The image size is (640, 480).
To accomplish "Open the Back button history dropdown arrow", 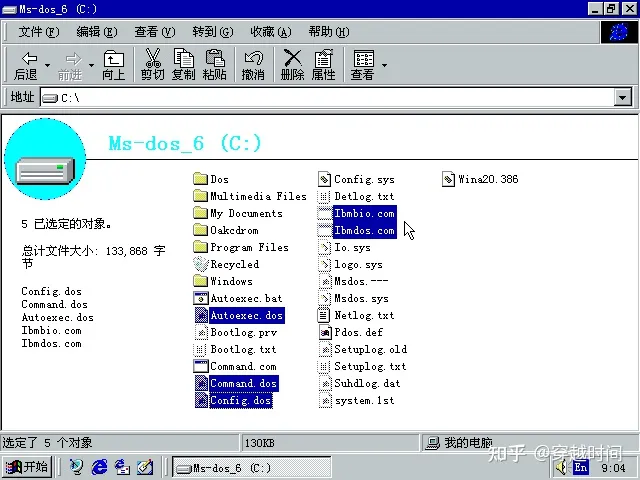I will pos(47,65).
